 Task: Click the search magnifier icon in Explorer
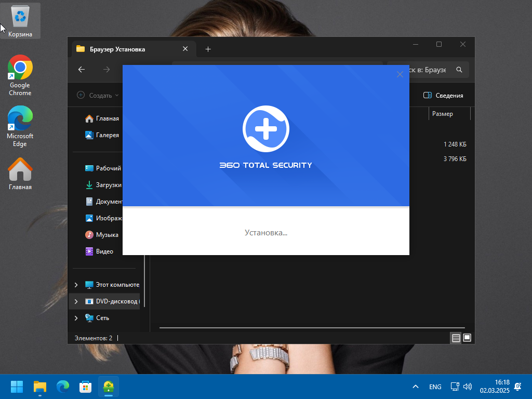pyautogui.click(x=459, y=70)
